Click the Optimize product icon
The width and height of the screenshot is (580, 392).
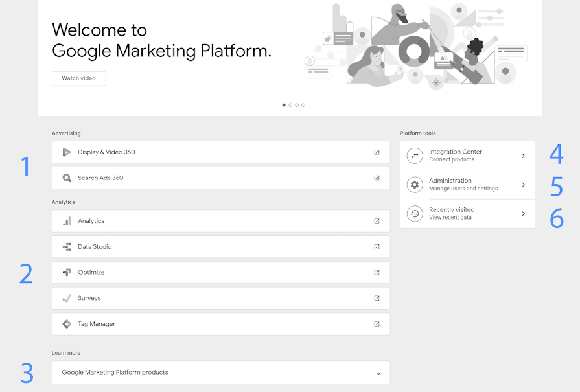point(66,273)
